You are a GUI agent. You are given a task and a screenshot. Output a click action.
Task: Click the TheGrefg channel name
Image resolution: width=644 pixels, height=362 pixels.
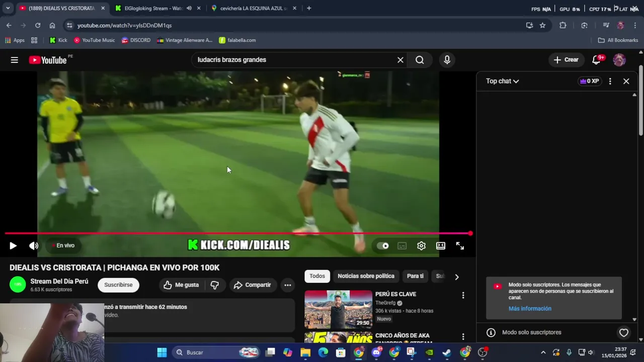(385, 303)
